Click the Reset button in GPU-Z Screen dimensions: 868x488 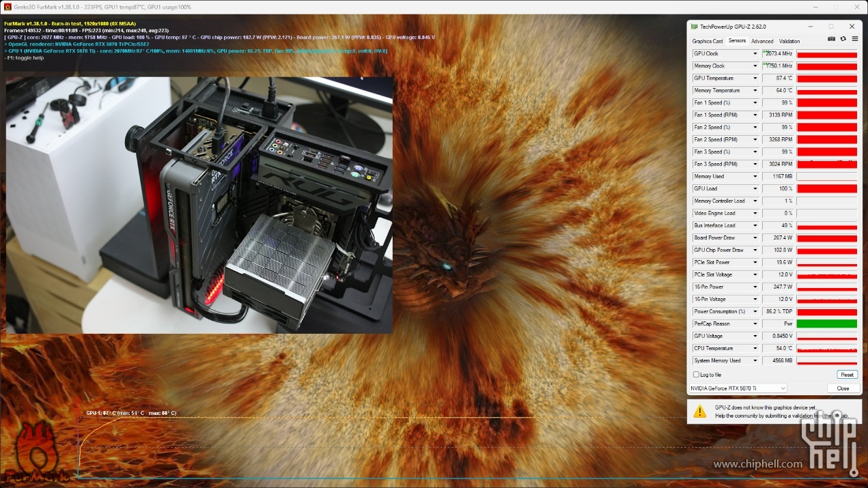[847, 375]
